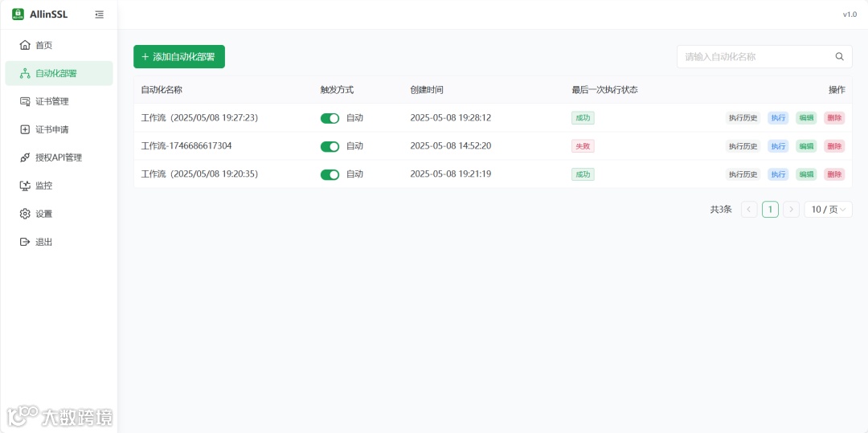Screen dimensions: 868x433
Task: Open 授权API管理 menu item
Action: [x=59, y=157]
